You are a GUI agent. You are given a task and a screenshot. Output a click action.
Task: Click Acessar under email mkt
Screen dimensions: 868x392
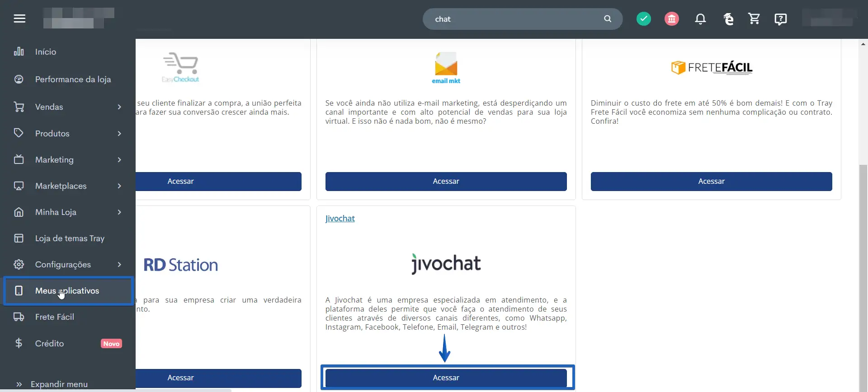pos(446,181)
